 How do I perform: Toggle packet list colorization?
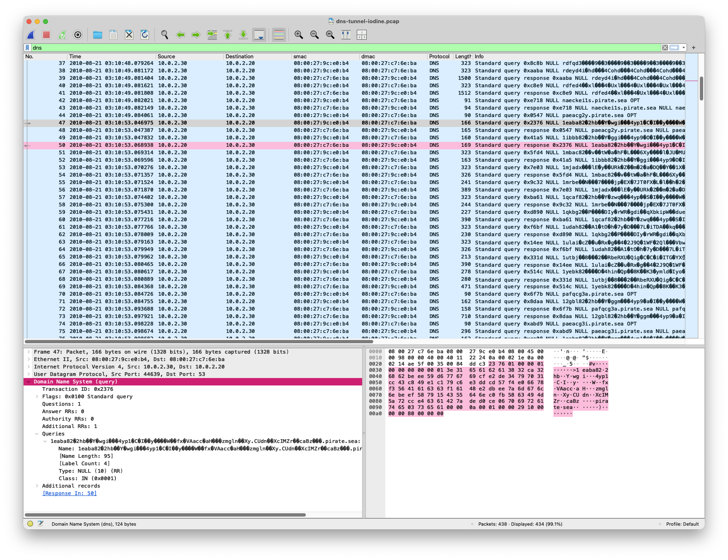point(279,35)
